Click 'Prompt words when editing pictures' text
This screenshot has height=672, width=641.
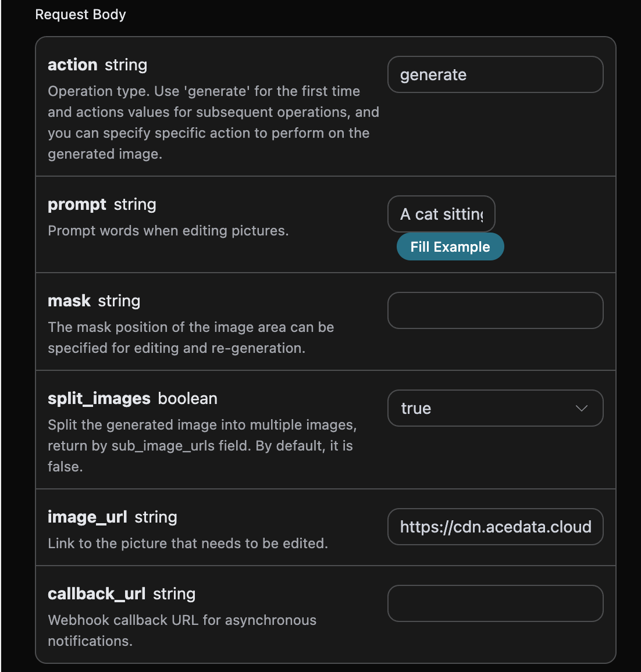[x=168, y=231]
